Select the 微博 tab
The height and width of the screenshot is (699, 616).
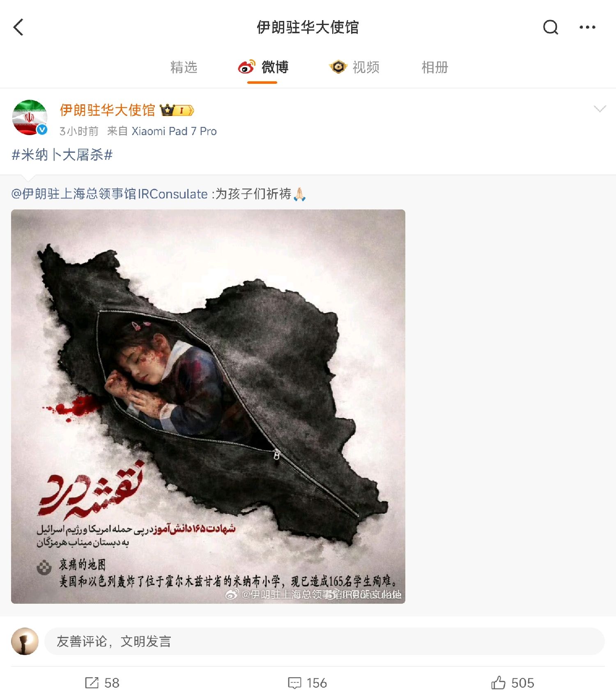[275, 67]
